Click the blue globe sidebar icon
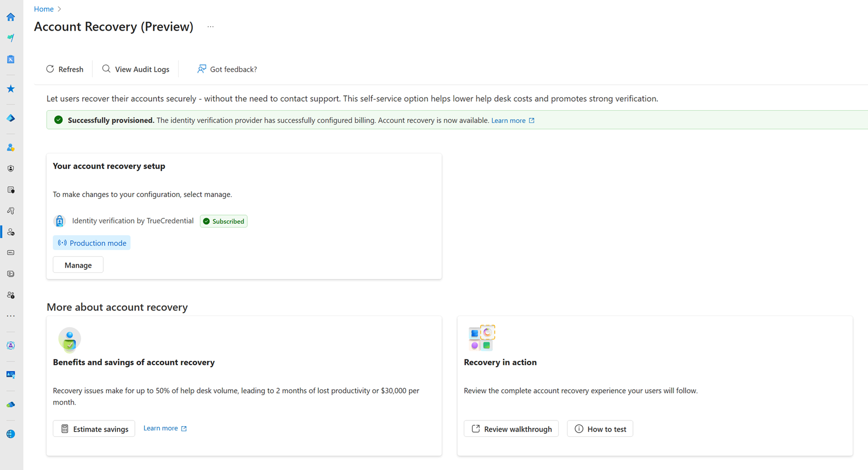Viewport: 868px width, 470px height. [x=11, y=434]
